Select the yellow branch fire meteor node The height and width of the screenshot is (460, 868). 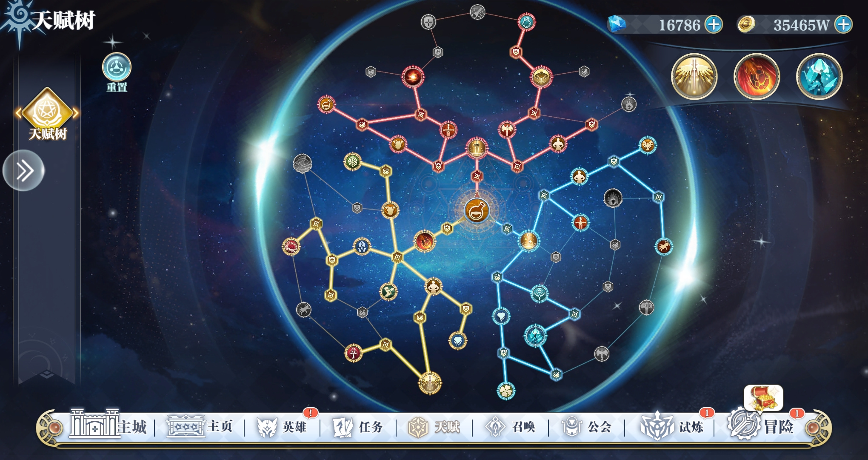pyautogui.click(x=424, y=241)
